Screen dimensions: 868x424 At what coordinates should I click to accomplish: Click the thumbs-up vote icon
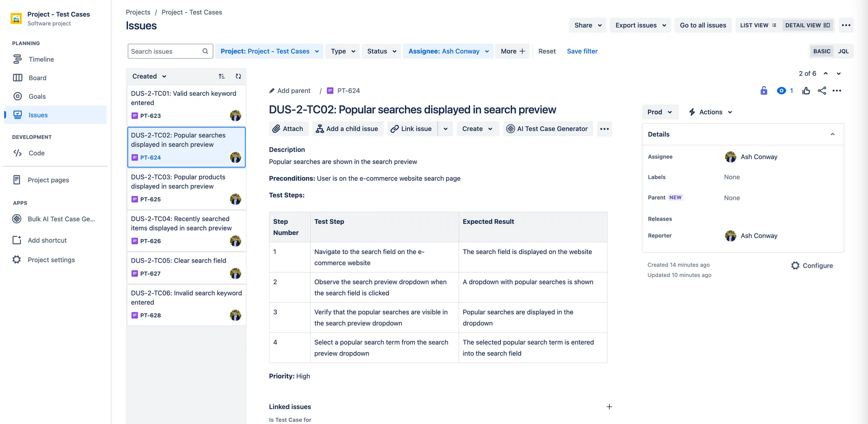click(806, 91)
